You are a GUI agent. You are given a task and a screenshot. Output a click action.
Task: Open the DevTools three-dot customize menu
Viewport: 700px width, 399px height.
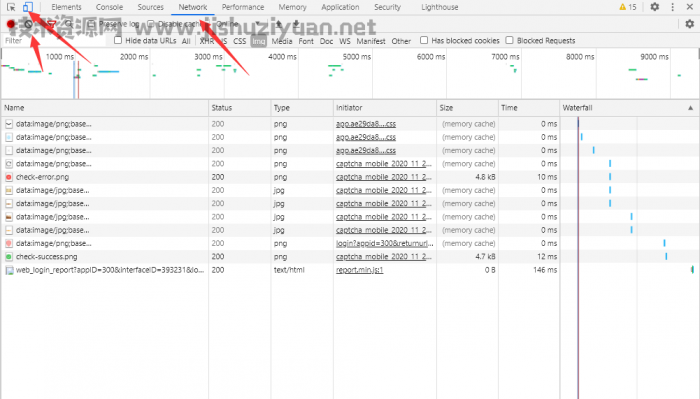[x=672, y=7]
